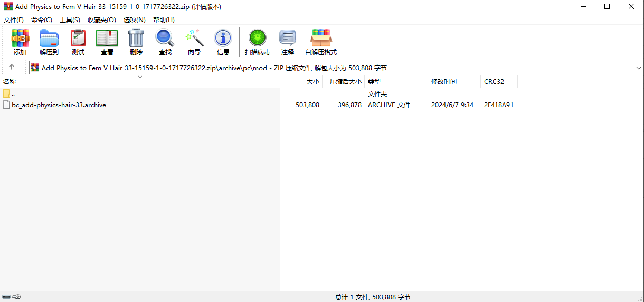644x302 pixels.
Task: Go up one folder with arrow button
Action: coord(12,67)
